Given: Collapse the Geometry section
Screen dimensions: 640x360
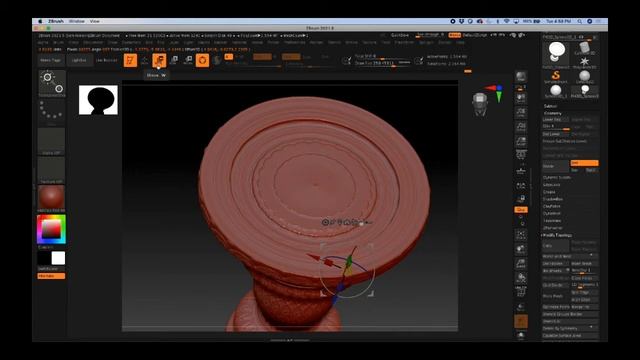Looking at the screenshot, I should coord(553,113).
